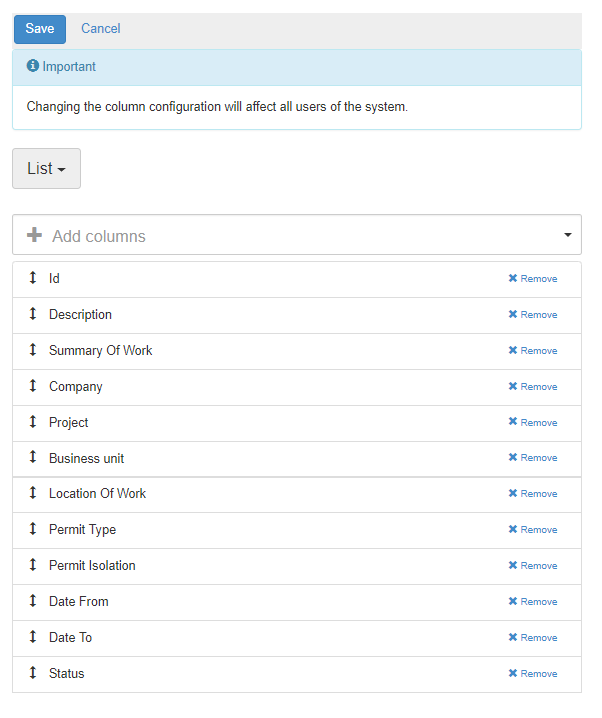Screen dimensions: 602x718
Task: Click the drag handle icon for Id
Action: (x=33, y=278)
